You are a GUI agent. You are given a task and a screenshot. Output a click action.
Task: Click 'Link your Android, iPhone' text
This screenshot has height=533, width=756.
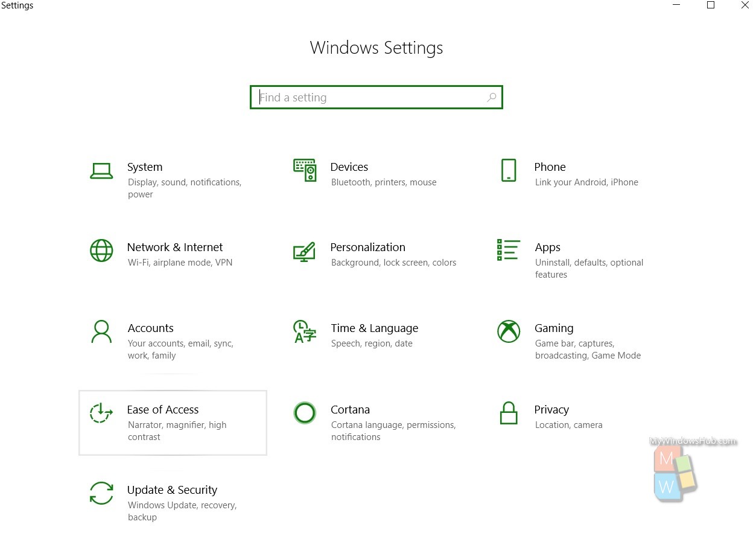[586, 182]
